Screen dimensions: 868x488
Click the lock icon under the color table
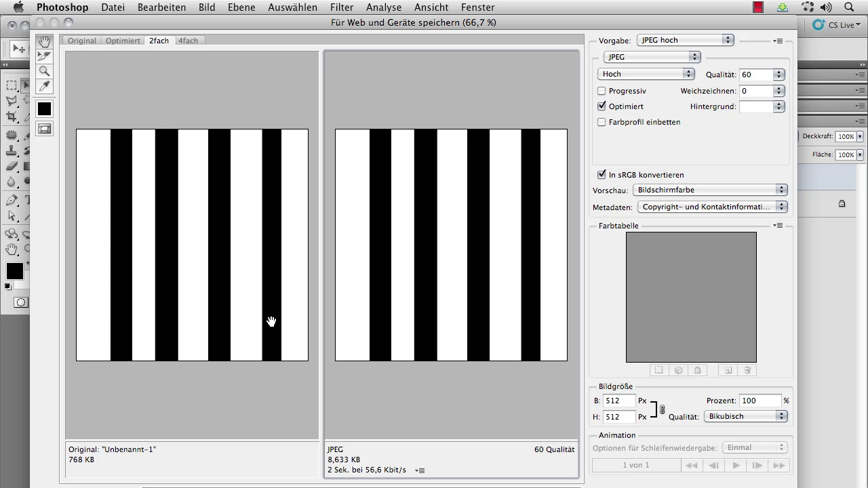697,370
